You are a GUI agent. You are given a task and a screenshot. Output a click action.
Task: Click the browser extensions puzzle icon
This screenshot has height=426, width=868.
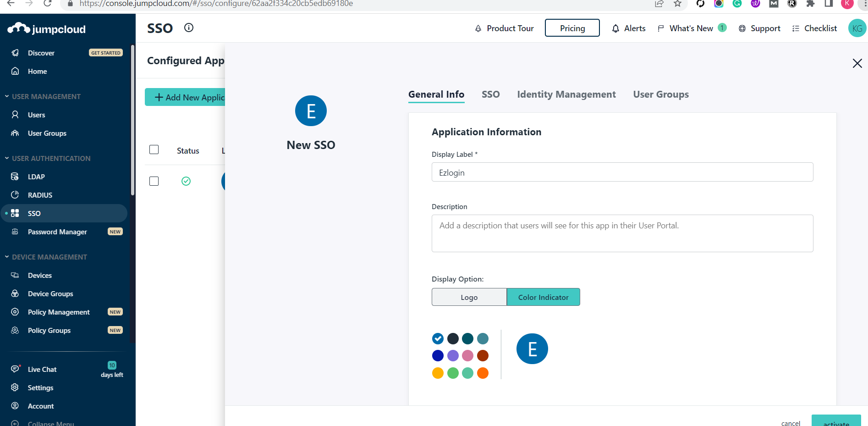(810, 4)
